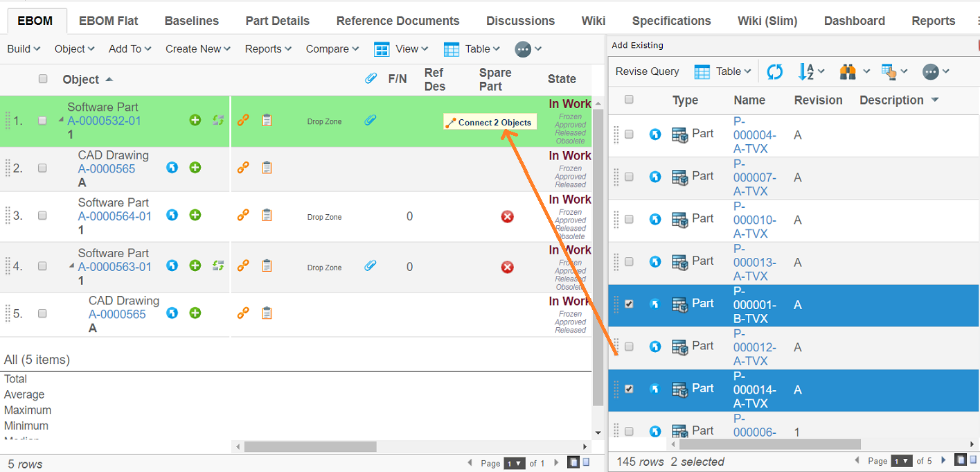Click red error icon in row 3 Spare Part

pos(508,217)
